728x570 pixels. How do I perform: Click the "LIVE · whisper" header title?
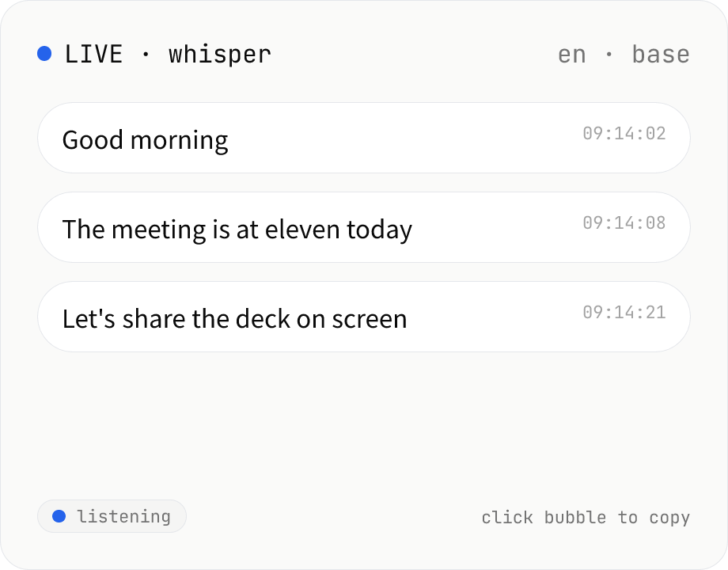168,54
